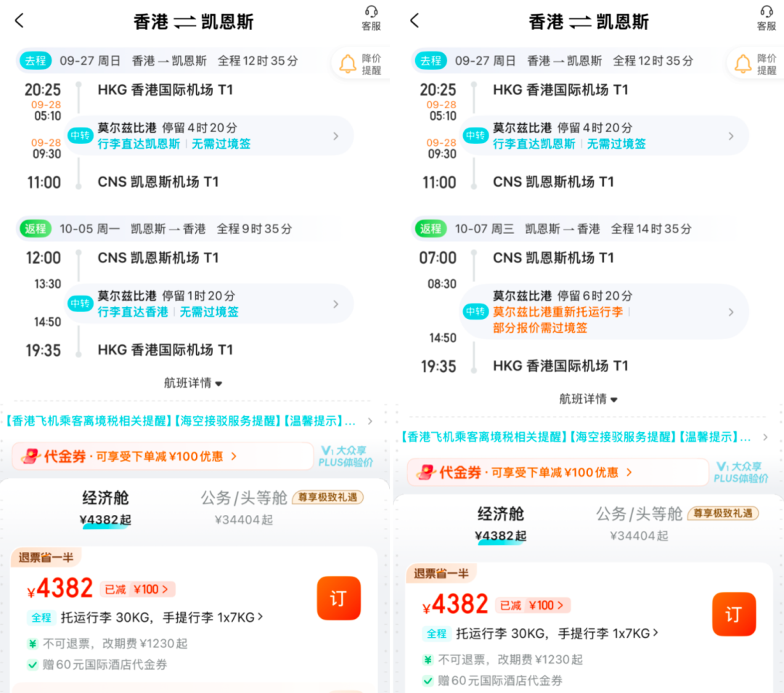Image resolution: width=784 pixels, height=693 pixels.
Task: Tap the 返程 tag for 10-05 周一
Action: click(36, 229)
